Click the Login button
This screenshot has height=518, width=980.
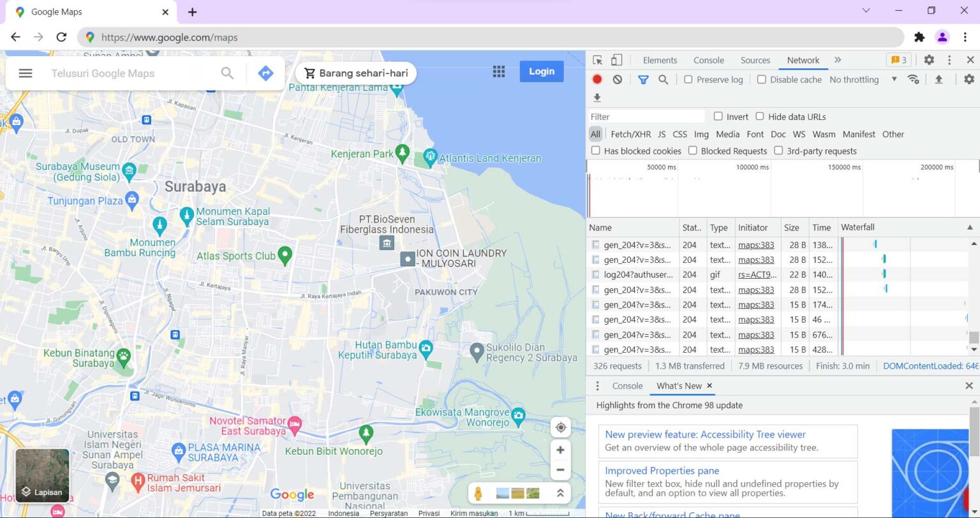(541, 71)
